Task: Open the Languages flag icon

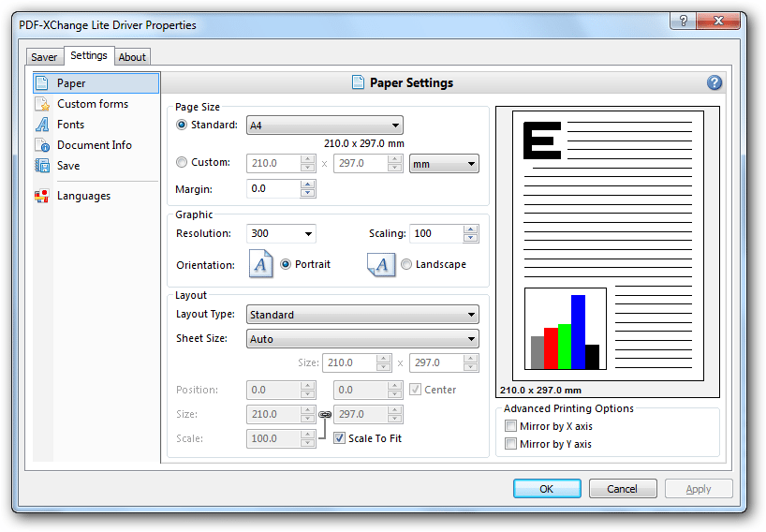Action: [x=42, y=196]
